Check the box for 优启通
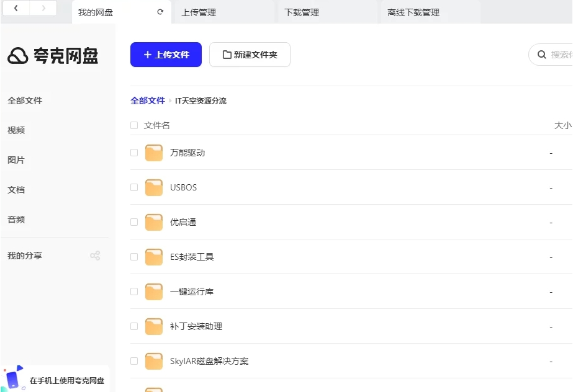This screenshot has height=392, width=573. click(134, 222)
